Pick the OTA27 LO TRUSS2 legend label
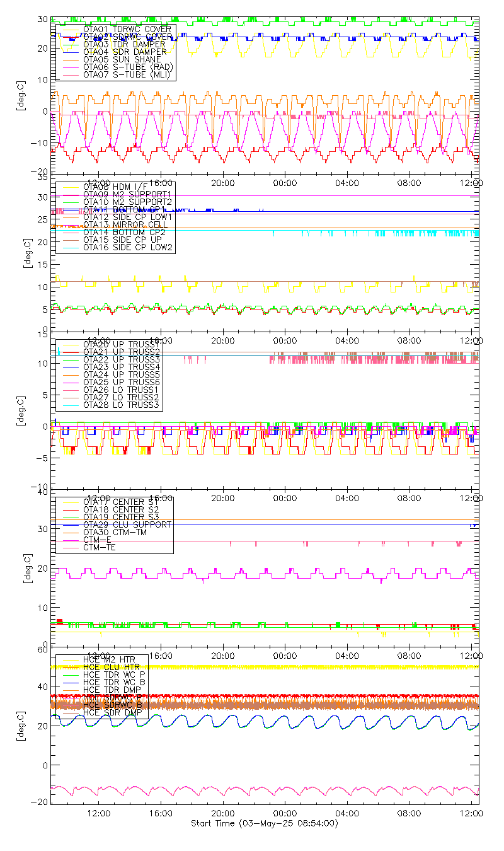The image size is (504, 851). (122, 397)
